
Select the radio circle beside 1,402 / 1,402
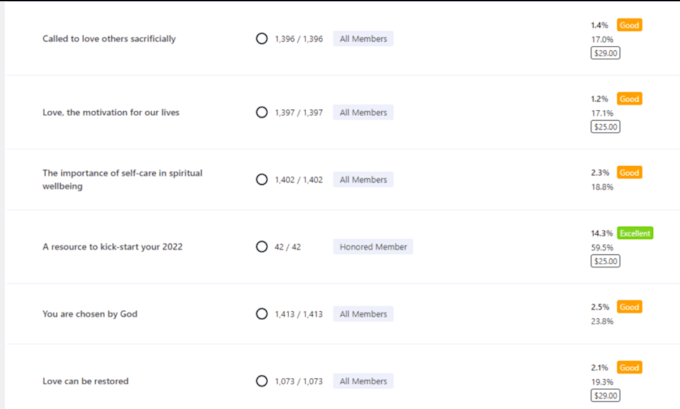tap(262, 180)
